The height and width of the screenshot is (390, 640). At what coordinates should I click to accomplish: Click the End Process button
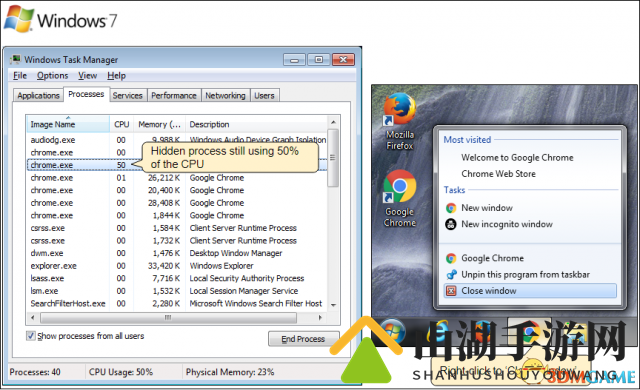pyautogui.click(x=303, y=339)
